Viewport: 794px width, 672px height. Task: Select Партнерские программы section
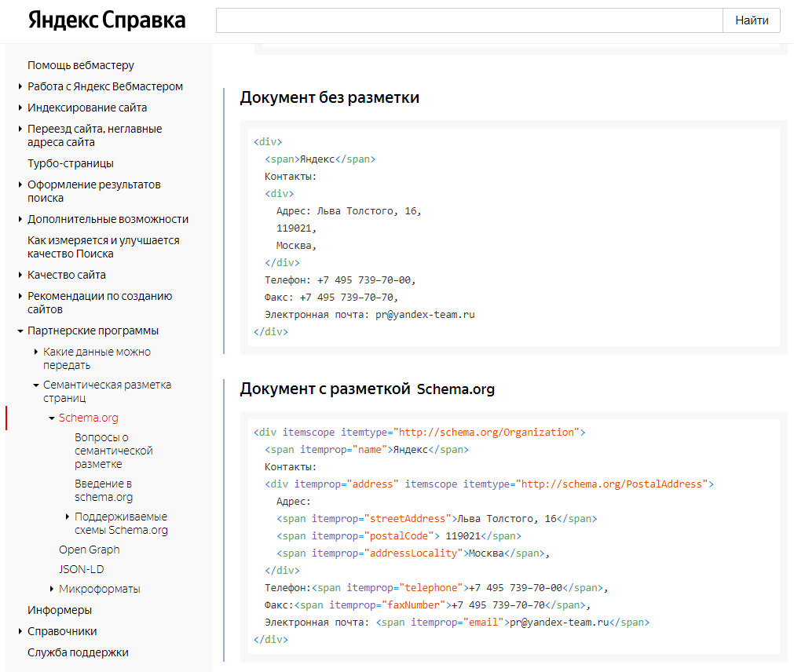point(93,331)
